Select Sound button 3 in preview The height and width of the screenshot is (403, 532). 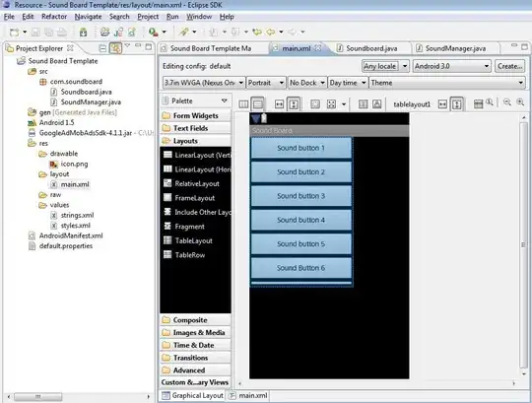coord(300,196)
